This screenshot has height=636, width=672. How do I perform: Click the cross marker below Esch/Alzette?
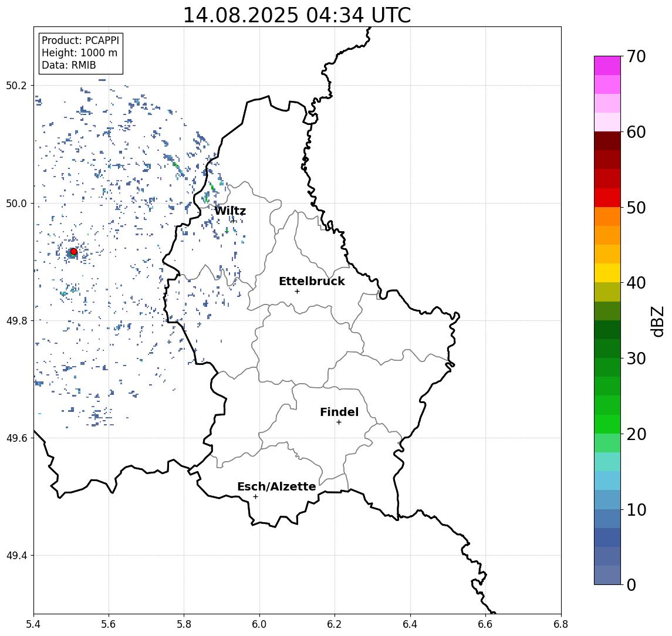point(255,497)
